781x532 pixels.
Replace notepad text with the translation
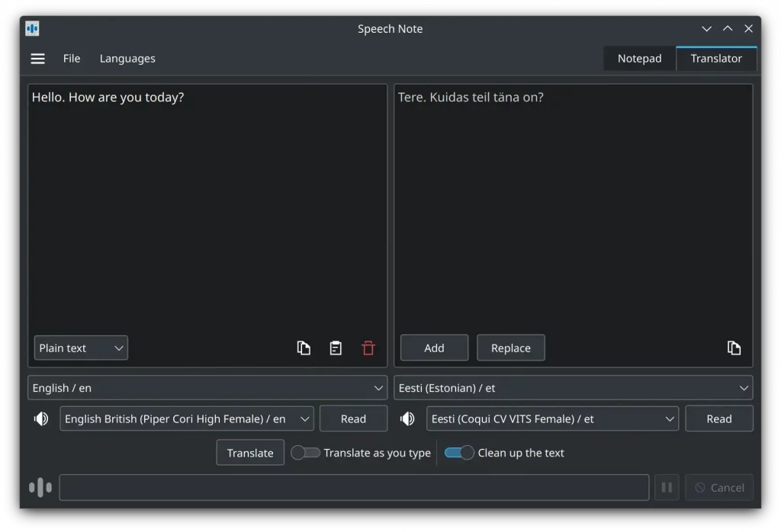[510, 348]
